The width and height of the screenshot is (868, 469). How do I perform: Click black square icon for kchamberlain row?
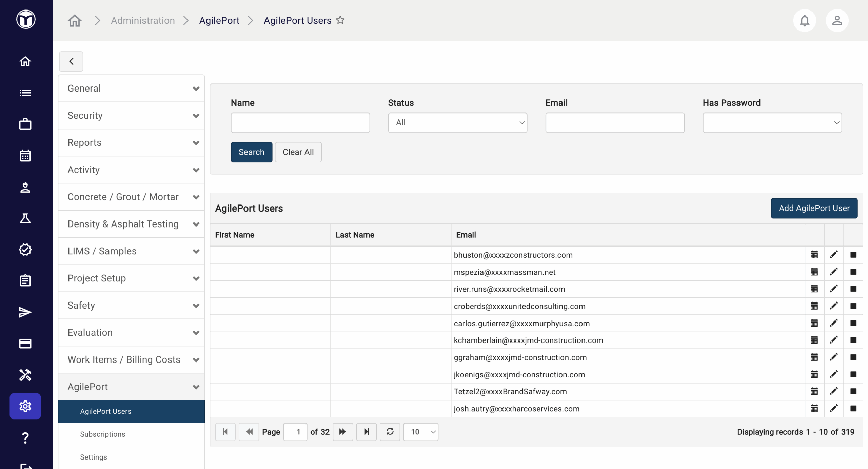(853, 340)
